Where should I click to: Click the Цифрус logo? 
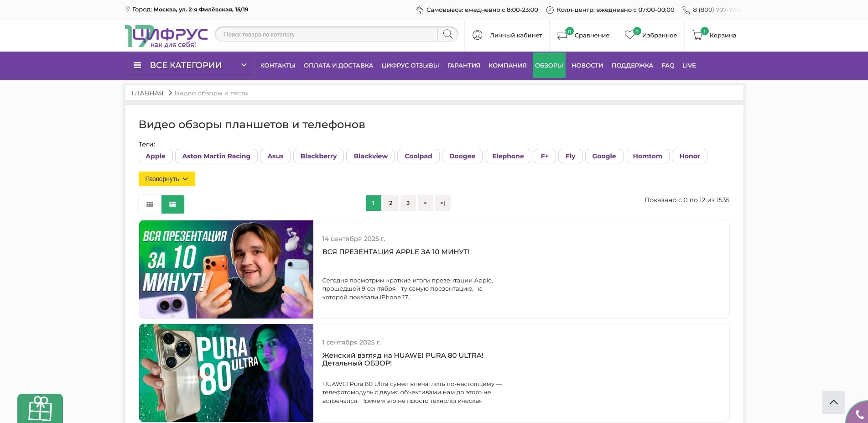166,36
